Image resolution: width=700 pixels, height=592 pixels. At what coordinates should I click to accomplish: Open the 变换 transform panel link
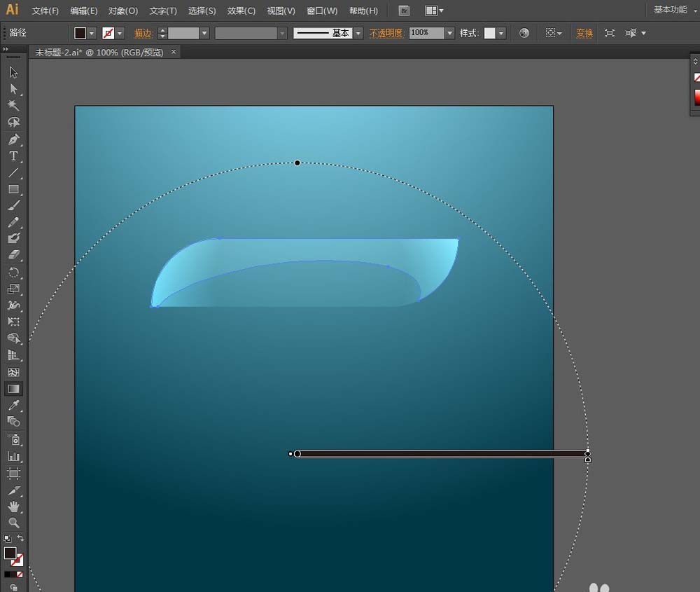coord(584,33)
